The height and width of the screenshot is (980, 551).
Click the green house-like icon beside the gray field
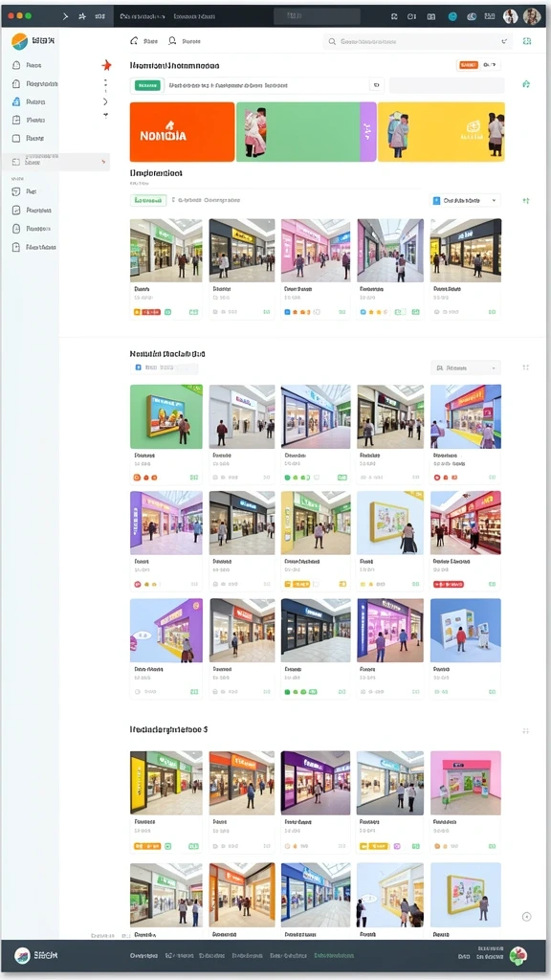[x=526, y=84]
